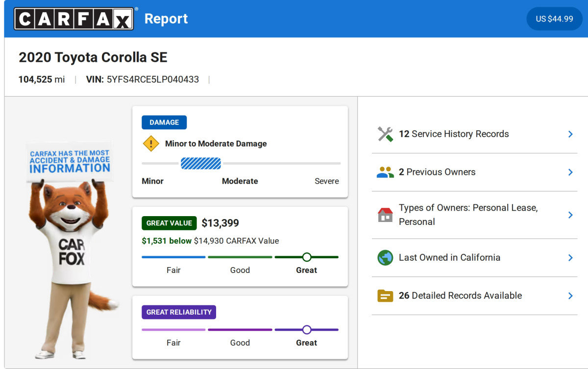Click the fox's accident information sign
The width and height of the screenshot is (588, 369).
point(69,162)
